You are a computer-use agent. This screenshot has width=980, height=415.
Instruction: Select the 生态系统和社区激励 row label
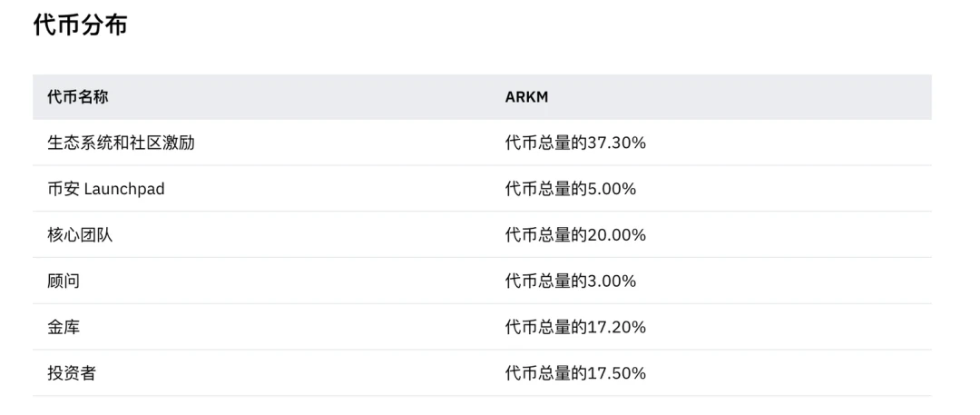click(121, 143)
